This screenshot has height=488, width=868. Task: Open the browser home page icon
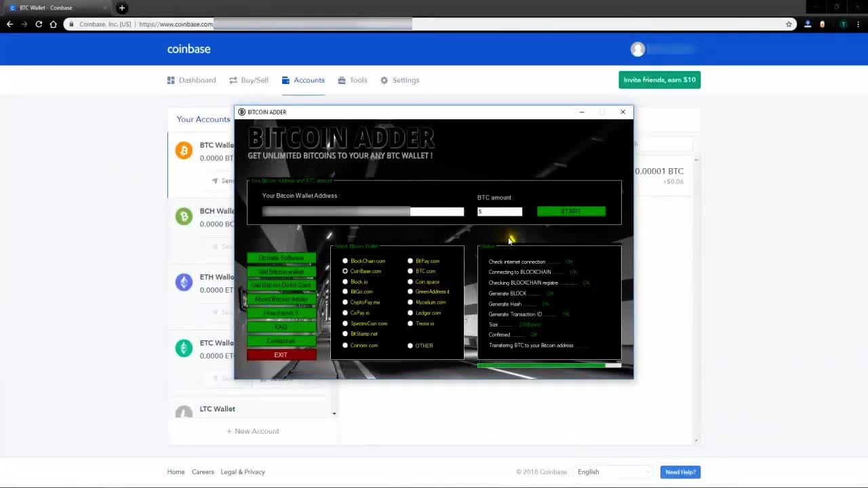(53, 24)
